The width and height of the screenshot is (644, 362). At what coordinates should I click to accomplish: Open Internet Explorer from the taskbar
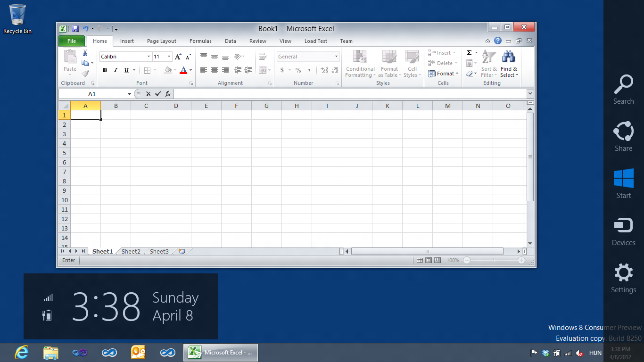(22, 353)
